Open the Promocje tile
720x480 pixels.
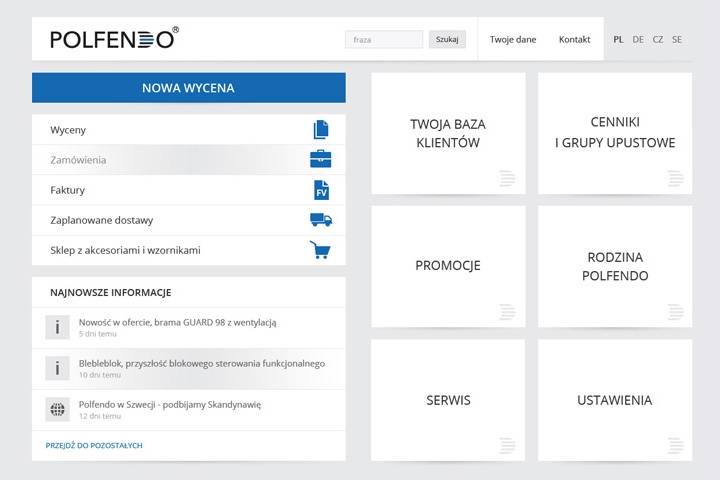448,266
